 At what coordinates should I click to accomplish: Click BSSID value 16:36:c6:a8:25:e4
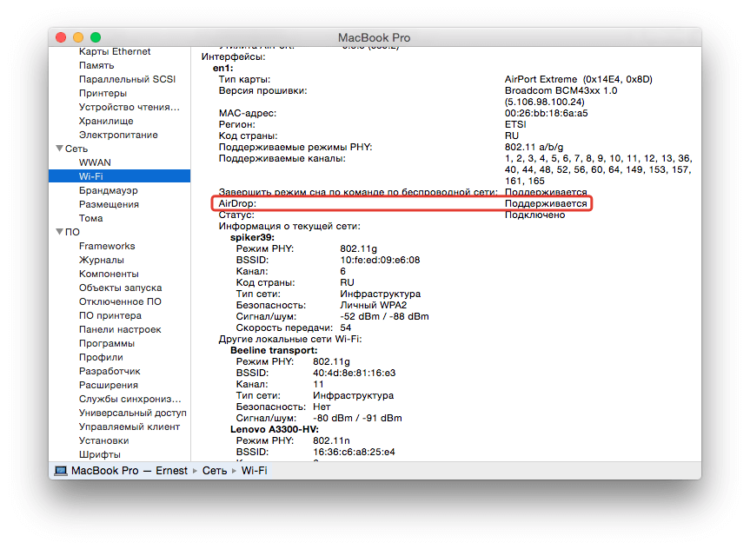[x=354, y=452]
